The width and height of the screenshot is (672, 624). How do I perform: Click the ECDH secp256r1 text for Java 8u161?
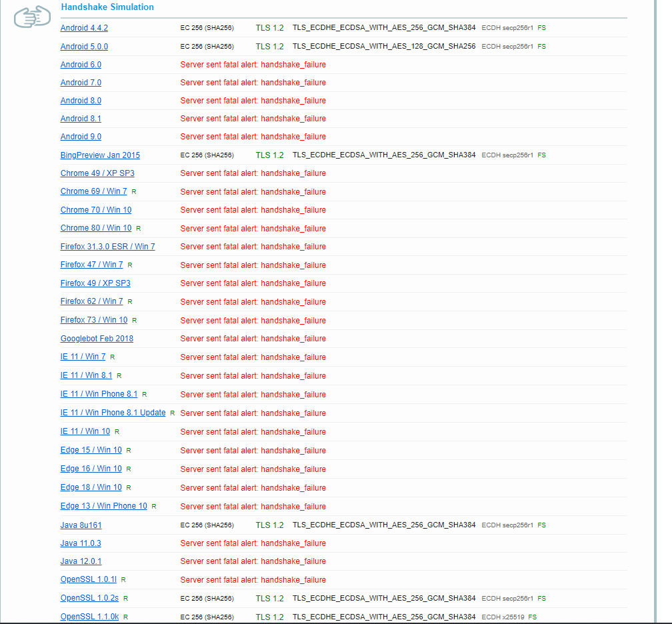507,525
